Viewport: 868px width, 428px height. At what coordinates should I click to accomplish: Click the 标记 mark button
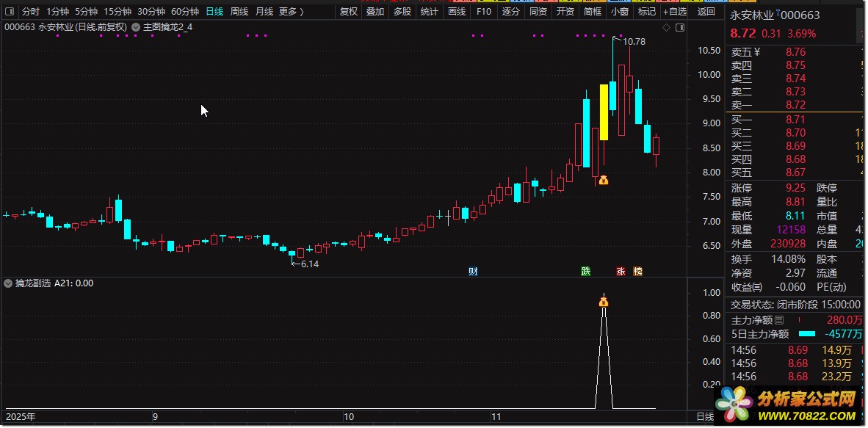tap(646, 12)
